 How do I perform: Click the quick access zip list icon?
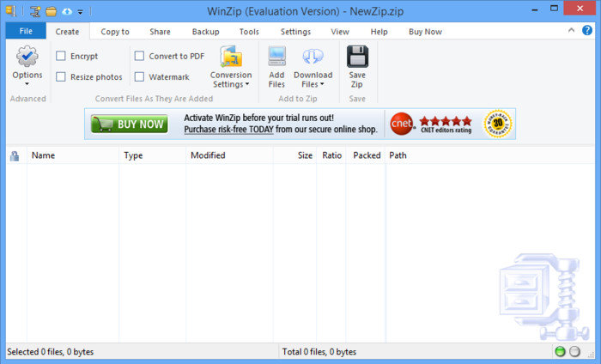coord(35,11)
